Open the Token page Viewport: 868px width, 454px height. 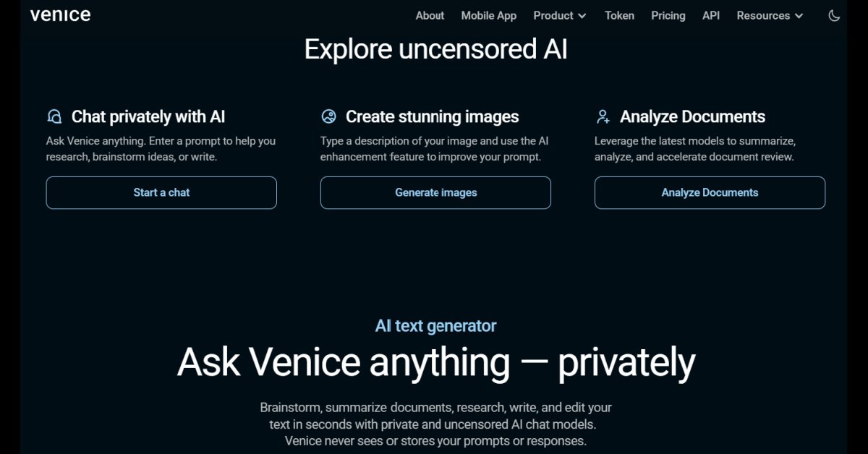click(x=619, y=15)
